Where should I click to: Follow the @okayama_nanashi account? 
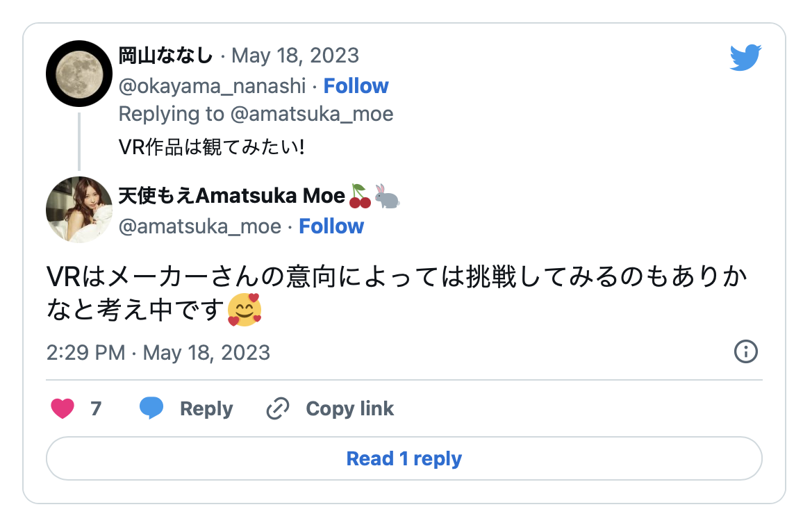click(356, 86)
